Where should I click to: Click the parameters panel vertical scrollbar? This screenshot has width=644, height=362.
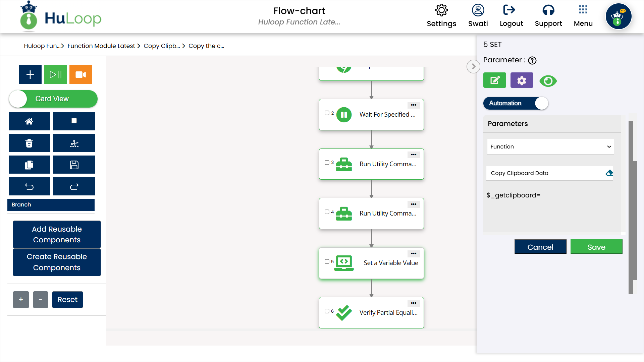tap(631, 201)
